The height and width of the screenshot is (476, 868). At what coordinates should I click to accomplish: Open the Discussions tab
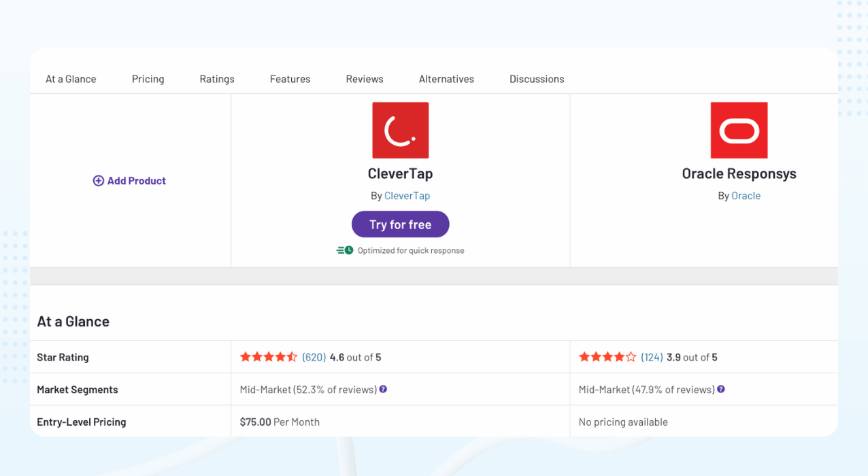coord(537,79)
